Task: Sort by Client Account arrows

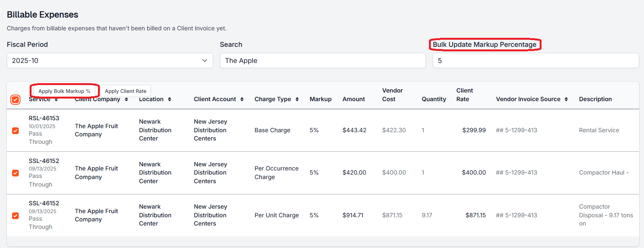Action: (242, 99)
